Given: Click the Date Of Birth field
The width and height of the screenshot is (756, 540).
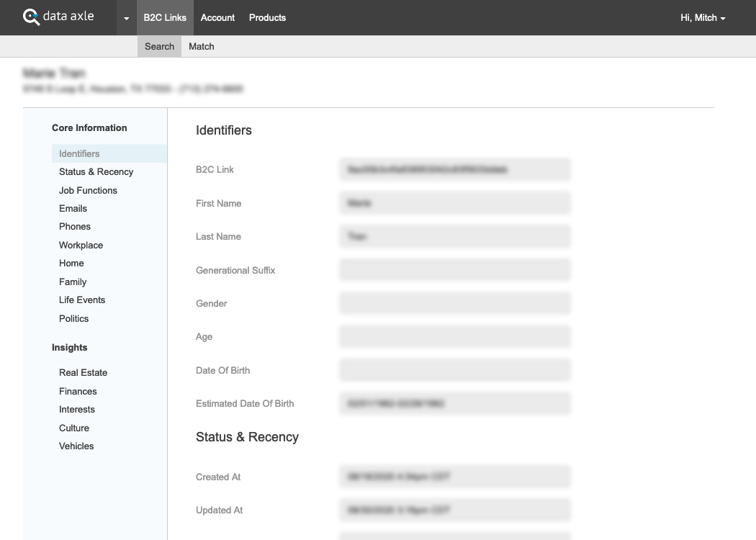Looking at the screenshot, I should click(x=454, y=370).
